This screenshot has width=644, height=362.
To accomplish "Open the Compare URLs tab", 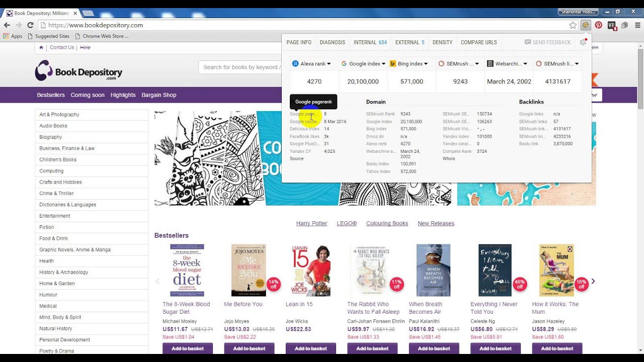I will 479,42.
